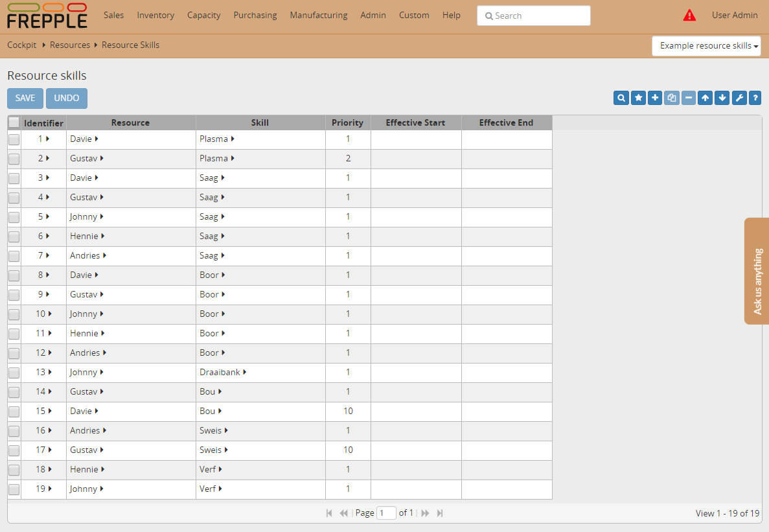Open the wrench customize icon
Viewport: 769px width, 532px height.
739,98
